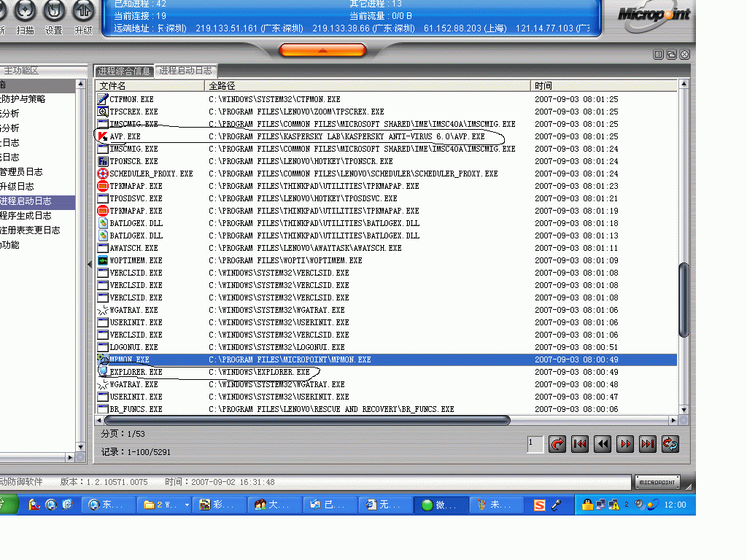Jump to the last page of records
Image resolution: width=747 pixels, height=560 pixels.
point(647,443)
